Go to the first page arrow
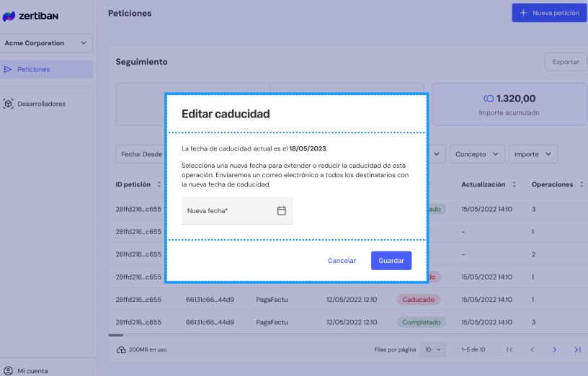The image size is (588, 376). point(509,349)
